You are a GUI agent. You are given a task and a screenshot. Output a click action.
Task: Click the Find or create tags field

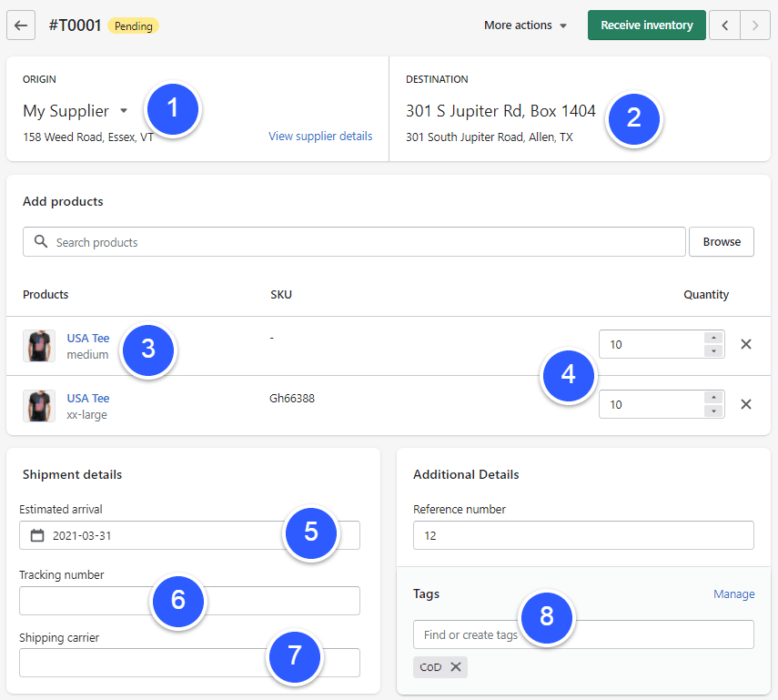(x=583, y=634)
